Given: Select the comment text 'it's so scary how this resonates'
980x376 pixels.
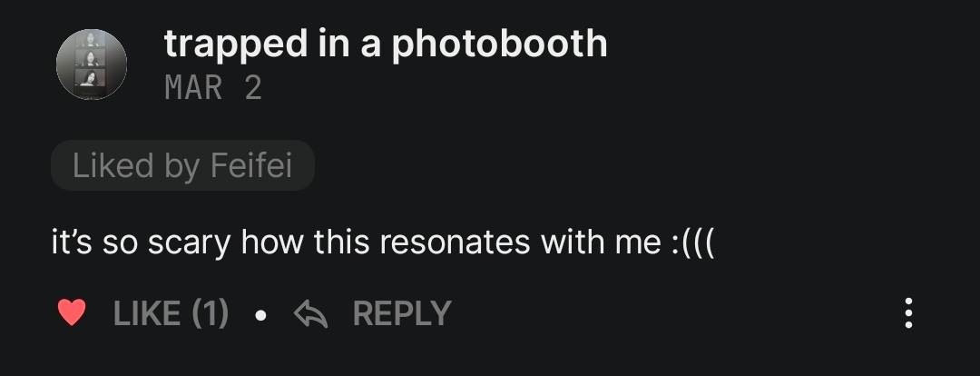Looking at the screenshot, I should (290, 242).
